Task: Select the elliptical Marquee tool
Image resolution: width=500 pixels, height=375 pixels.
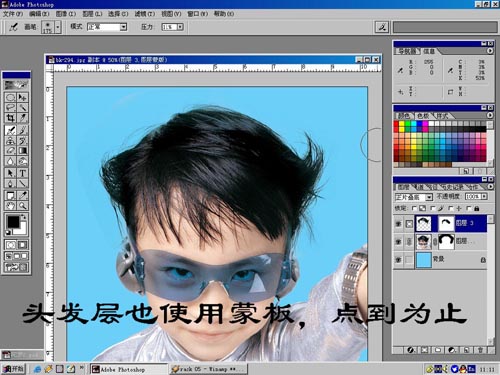Action: [x=10, y=97]
